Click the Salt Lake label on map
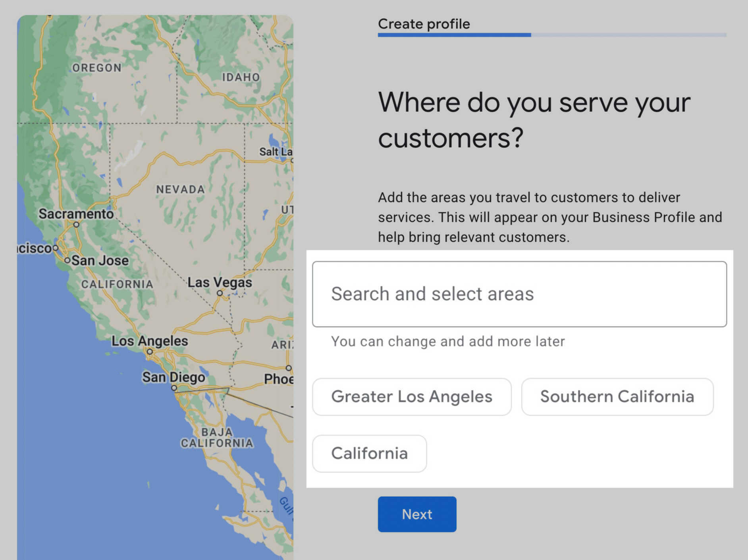The image size is (748, 560). coord(276,152)
